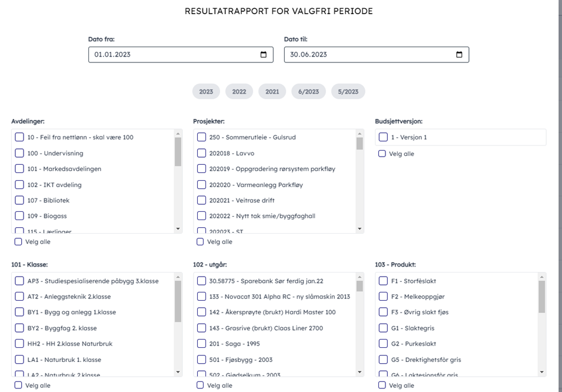This screenshot has height=392, width=562.
Task: Check F2 - Melkeoppgjør product
Action: pyautogui.click(x=383, y=297)
